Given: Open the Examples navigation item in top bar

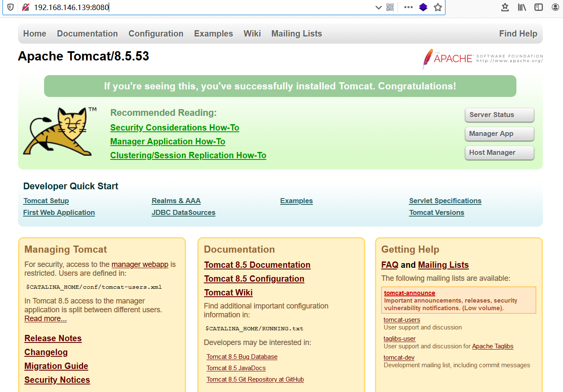Looking at the screenshot, I should pyautogui.click(x=213, y=34).
